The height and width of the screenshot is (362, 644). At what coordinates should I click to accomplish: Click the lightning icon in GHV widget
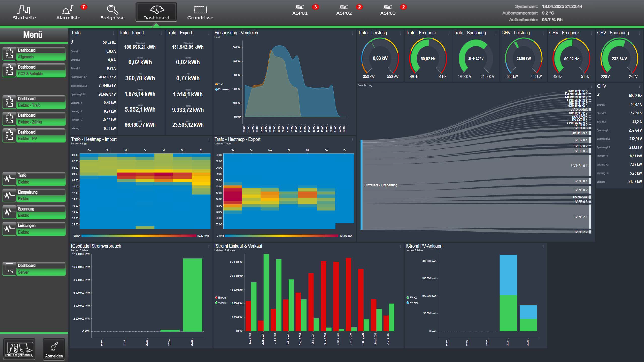598,95
